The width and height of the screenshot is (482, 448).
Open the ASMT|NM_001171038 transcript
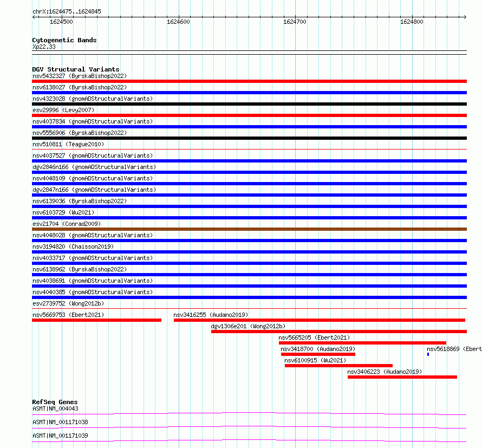click(x=60, y=422)
